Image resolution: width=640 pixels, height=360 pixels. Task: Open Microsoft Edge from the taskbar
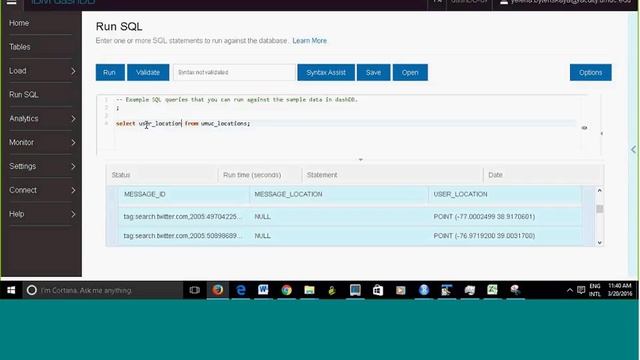[x=241, y=290]
